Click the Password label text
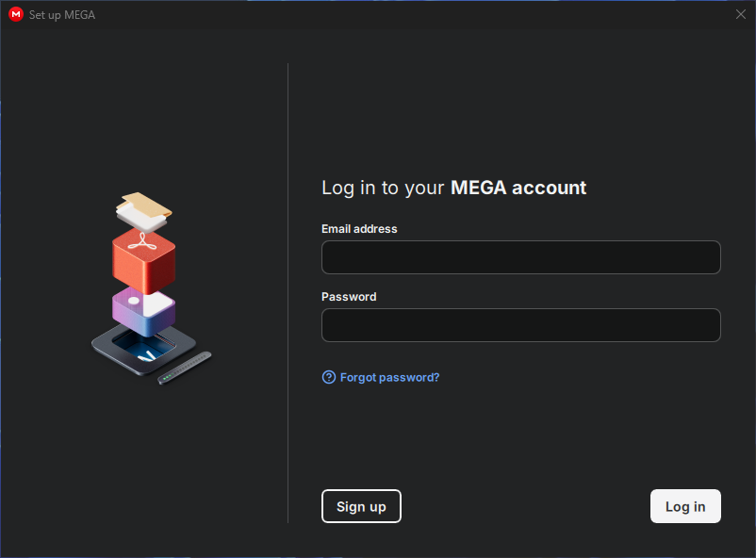The image size is (756, 558). 349,297
